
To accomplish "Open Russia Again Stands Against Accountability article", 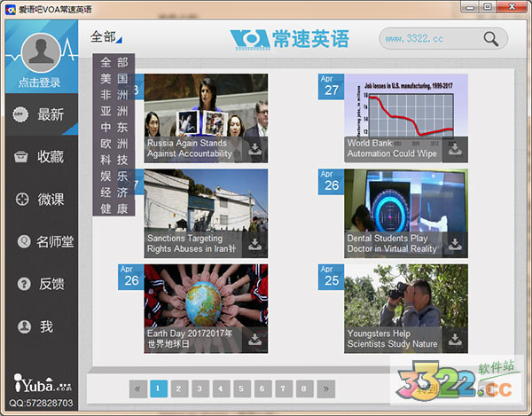I will click(x=206, y=118).
